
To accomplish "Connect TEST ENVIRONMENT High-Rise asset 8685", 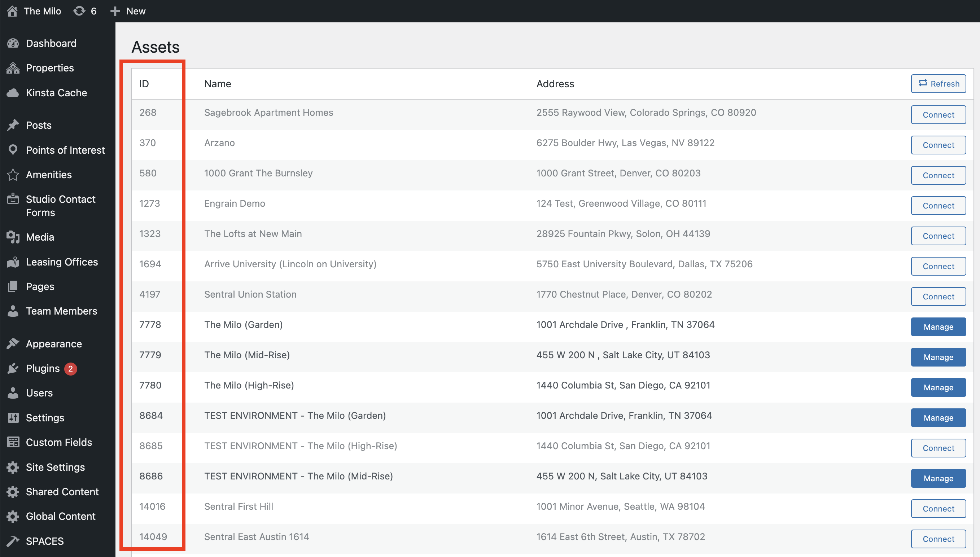I will tap(938, 448).
